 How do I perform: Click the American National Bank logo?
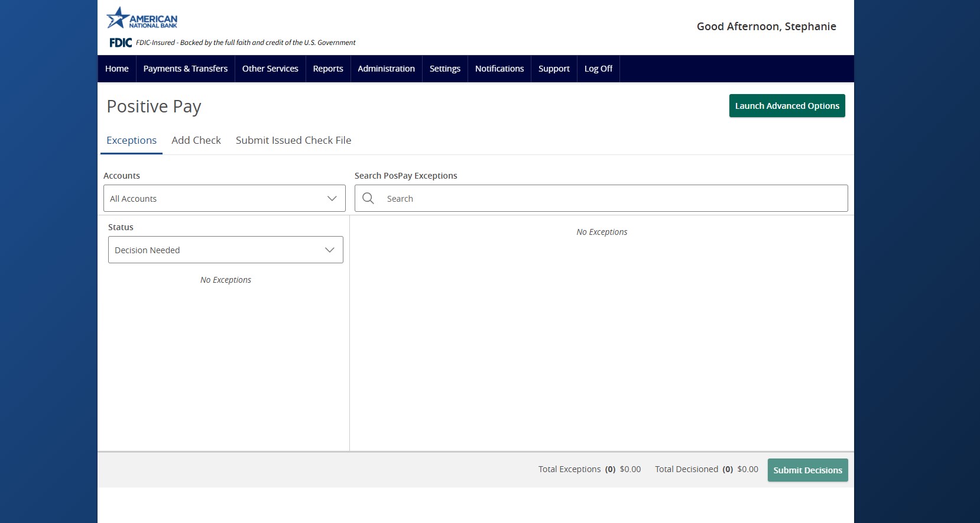click(142, 18)
